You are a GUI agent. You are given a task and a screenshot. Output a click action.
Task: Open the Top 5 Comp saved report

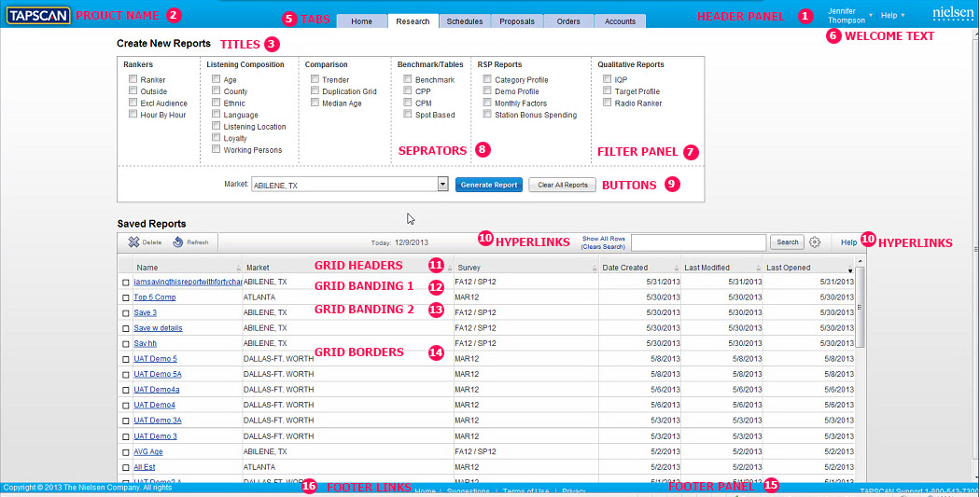click(x=155, y=297)
